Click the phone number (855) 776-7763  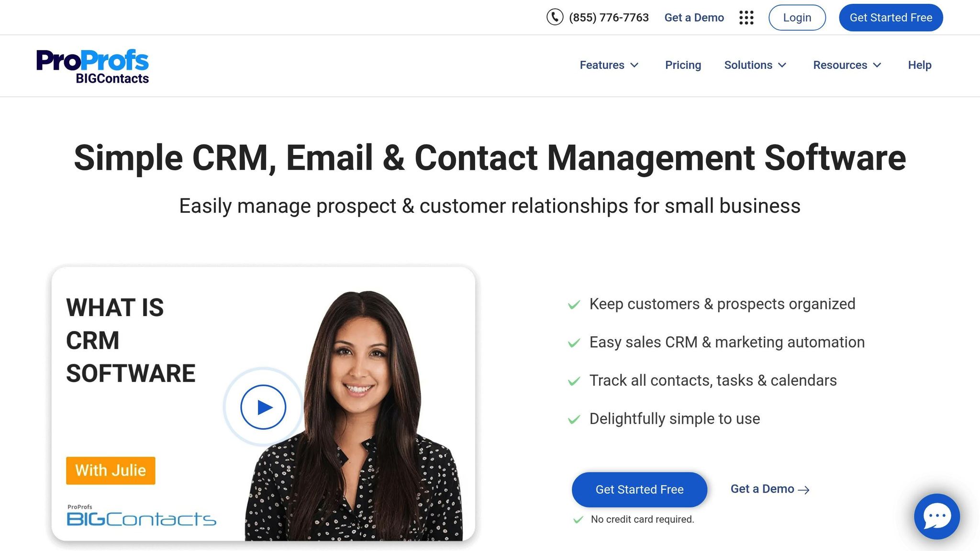tap(609, 18)
